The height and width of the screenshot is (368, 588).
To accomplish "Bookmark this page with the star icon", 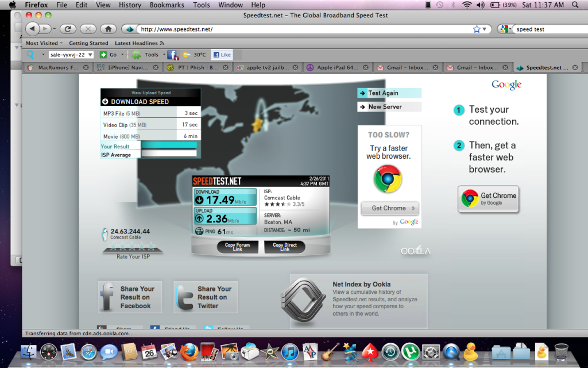I will coord(476,29).
